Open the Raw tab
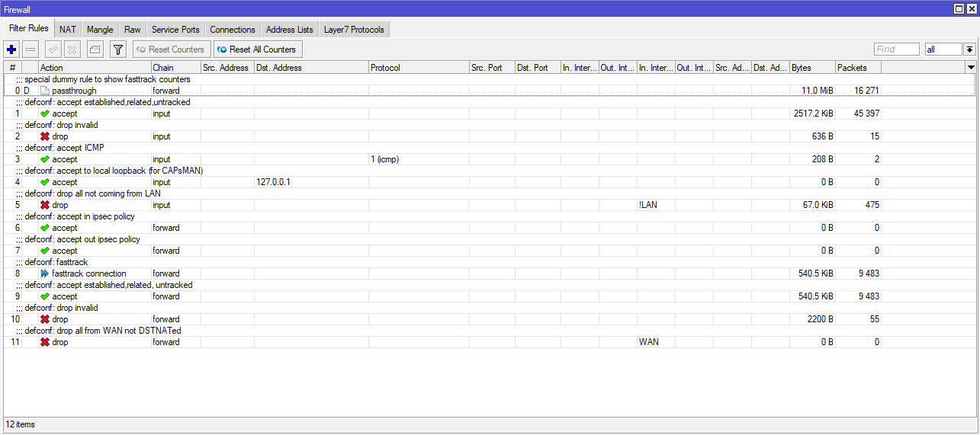Image resolution: width=980 pixels, height=435 pixels. pos(133,30)
